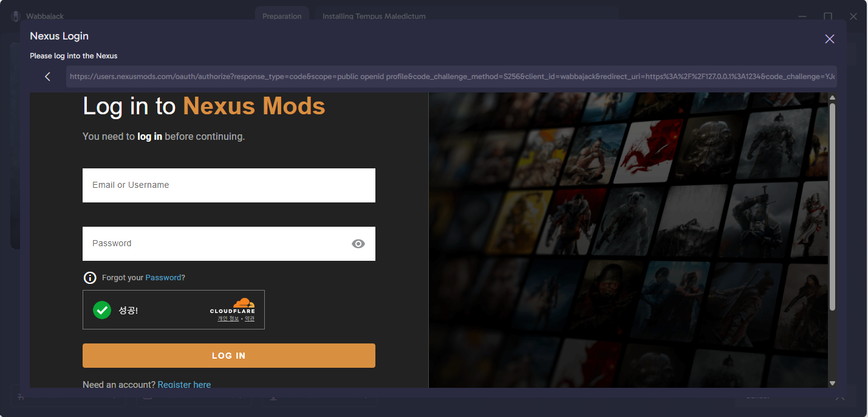The width and height of the screenshot is (868, 417).
Task: Minimize the Wabbajack window
Action: 802,16
